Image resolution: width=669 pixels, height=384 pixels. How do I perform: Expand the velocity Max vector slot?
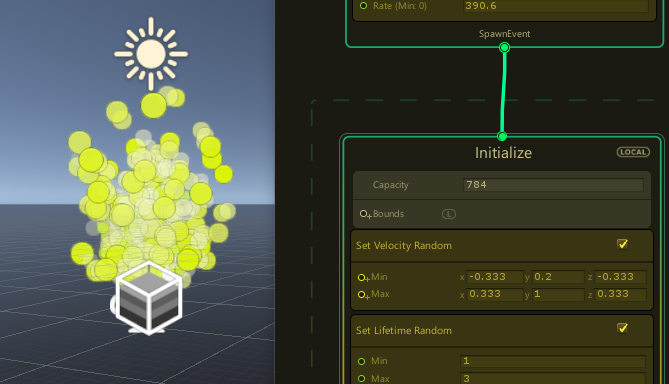pyautogui.click(x=363, y=295)
